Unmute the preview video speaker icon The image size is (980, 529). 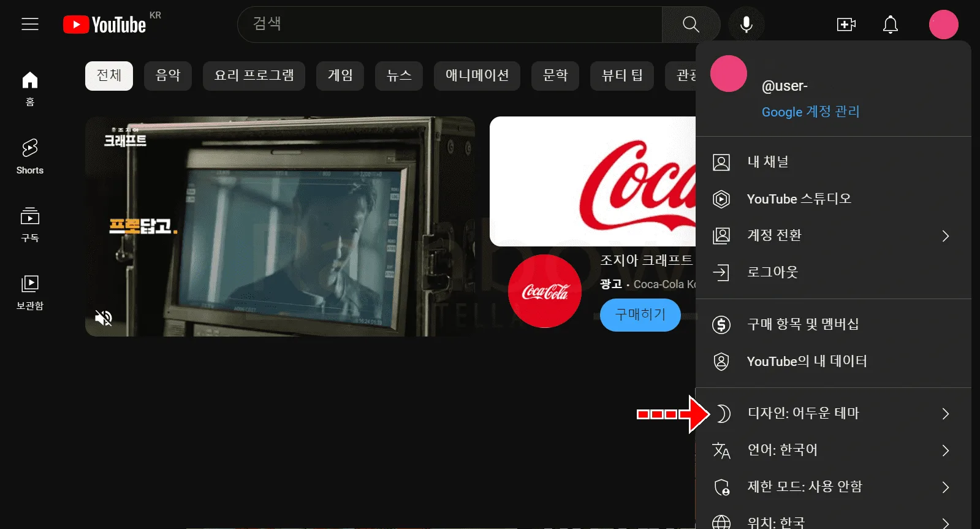tap(104, 318)
